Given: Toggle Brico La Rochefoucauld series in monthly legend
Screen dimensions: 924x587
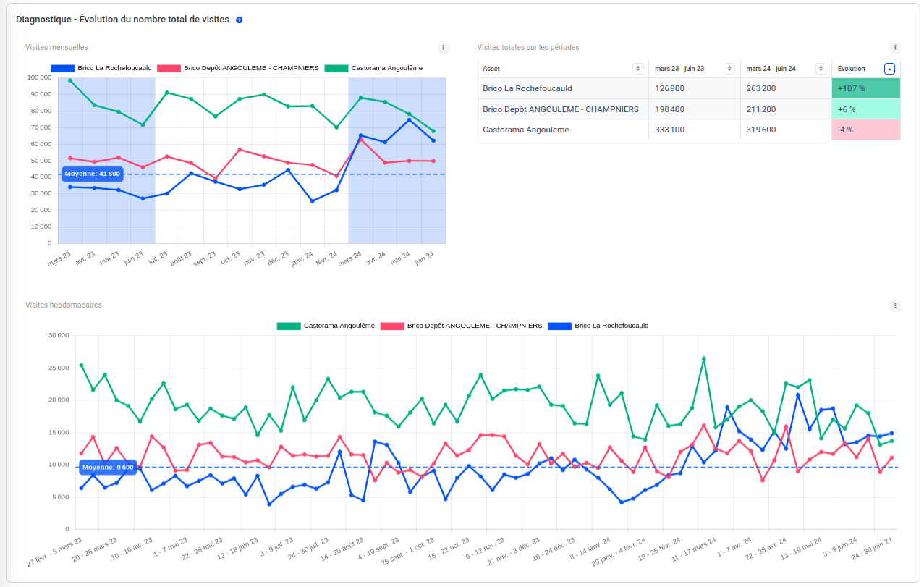Looking at the screenshot, I should (x=101, y=68).
